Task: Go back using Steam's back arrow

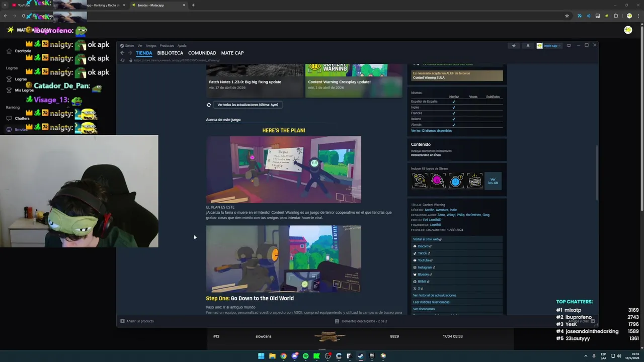Action: 122,53
